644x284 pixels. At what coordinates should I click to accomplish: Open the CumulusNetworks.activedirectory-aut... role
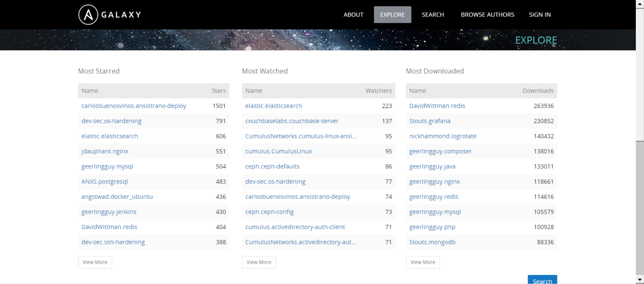click(300, 242)
